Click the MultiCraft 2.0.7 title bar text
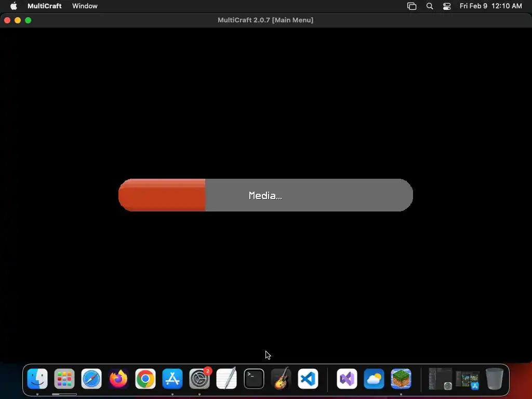Viewport: 532px width, 399px height. tap(265, 20)
